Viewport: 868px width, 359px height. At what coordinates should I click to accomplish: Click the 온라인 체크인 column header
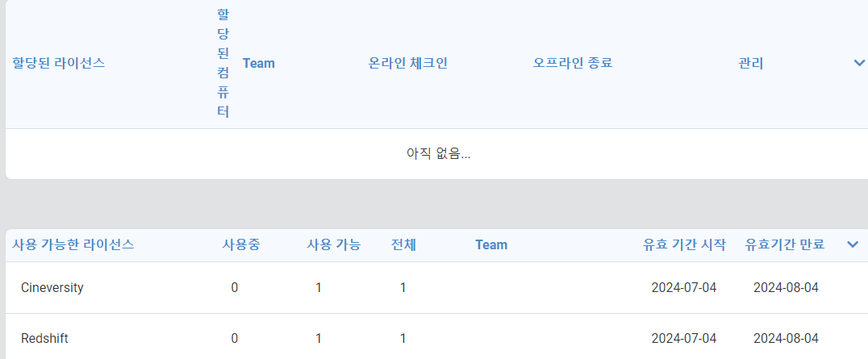(x=408, y=63)
